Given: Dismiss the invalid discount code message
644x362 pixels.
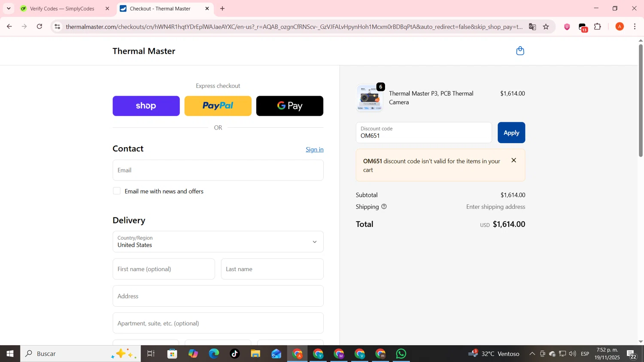Looking at the screenshot, I should pyautogui.click(x=513, y=160).
